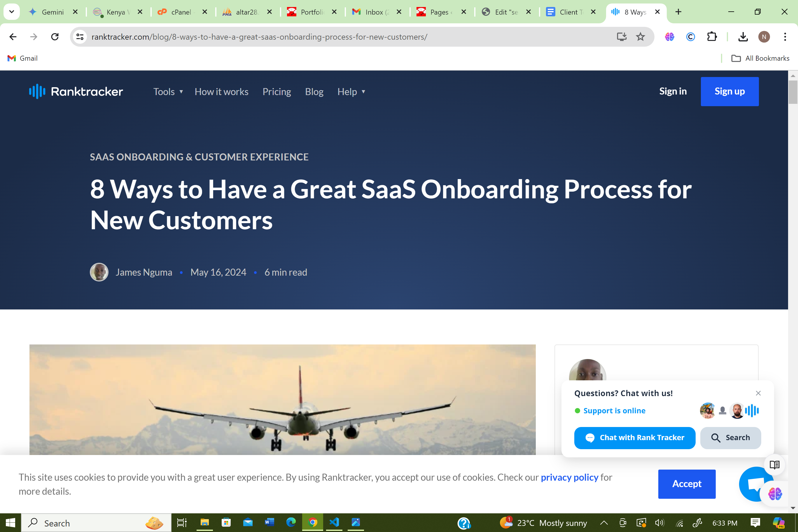This screenshot has width=798, height=532.
Task: Click the address bar URL
Action: pyautogui.click(x=259, y=37)
